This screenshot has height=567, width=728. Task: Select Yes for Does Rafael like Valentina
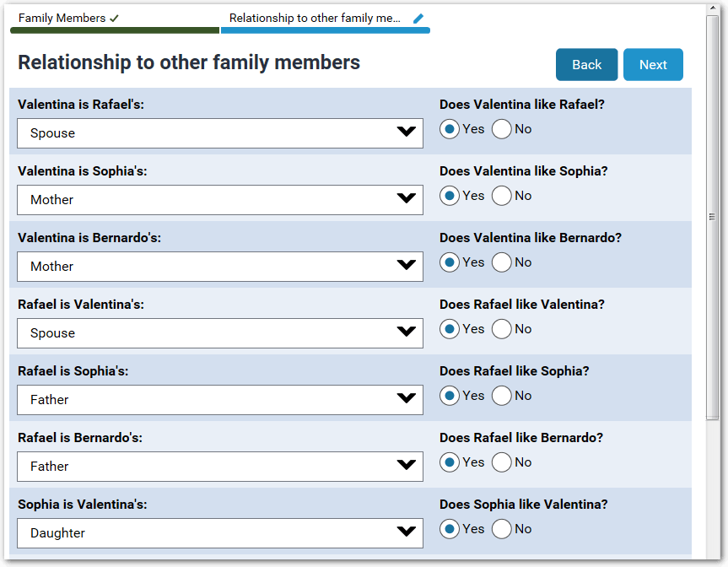tap(449, 328)
